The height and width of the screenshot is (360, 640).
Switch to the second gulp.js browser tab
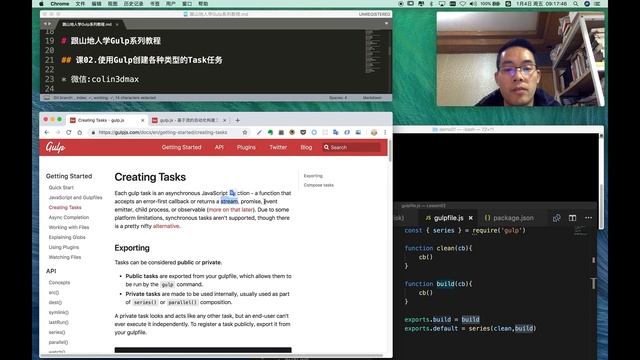click(x=189, y=120)
